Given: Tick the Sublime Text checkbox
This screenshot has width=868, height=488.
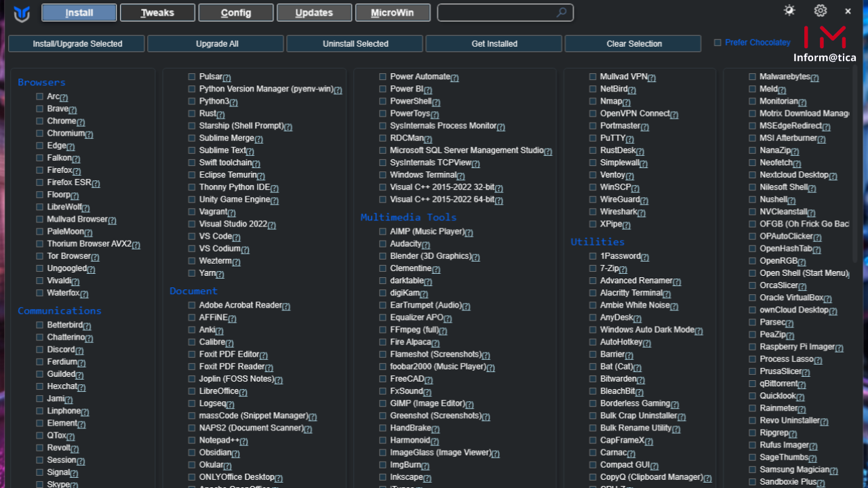Looking at the screenshot, I should point(192,150).
